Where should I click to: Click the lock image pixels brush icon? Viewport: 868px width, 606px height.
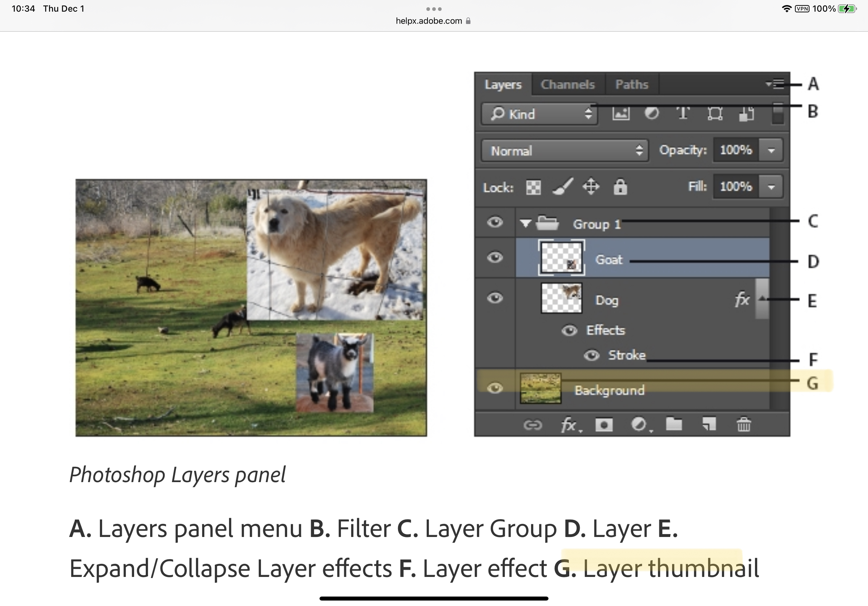pos(563,187)
